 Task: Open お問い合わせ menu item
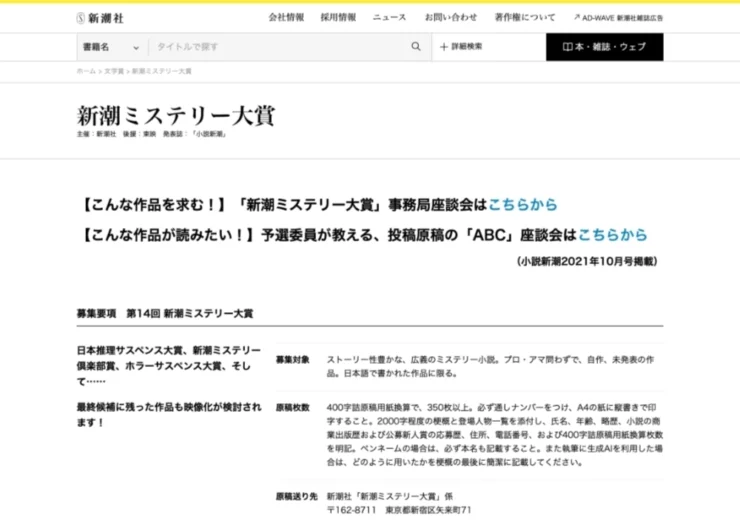tap(451, 17)
